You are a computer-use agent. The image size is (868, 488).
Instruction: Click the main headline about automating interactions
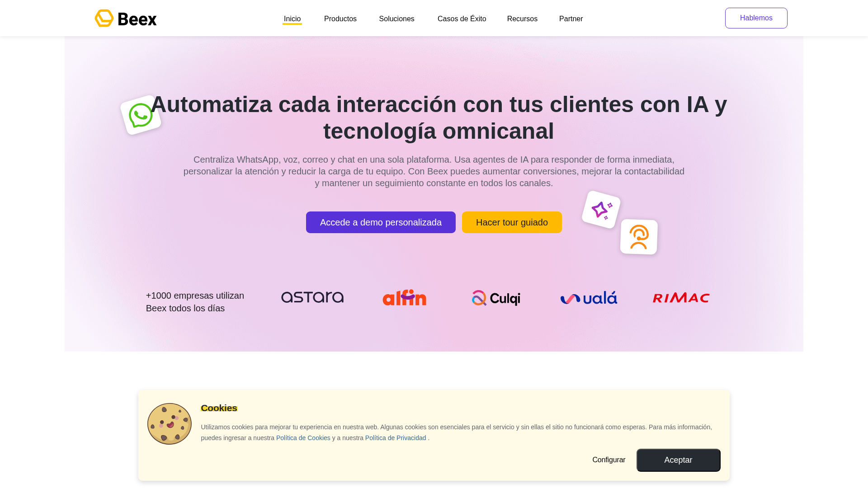(439, 117)
